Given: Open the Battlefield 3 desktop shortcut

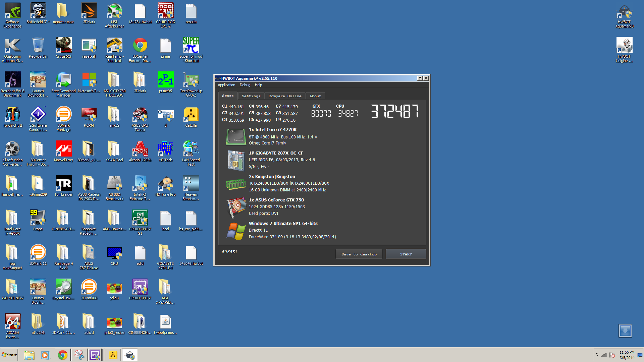Looking at the screenshot, I should pos(38,13).
